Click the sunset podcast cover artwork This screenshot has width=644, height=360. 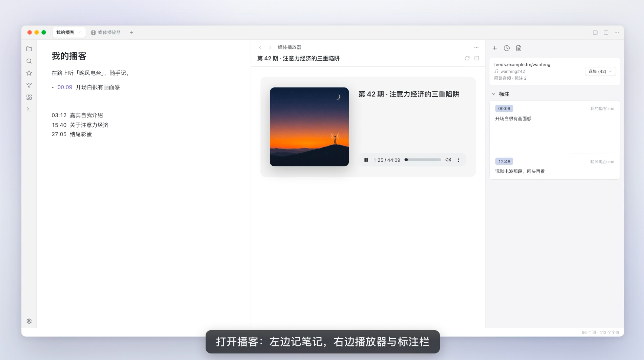[x=309, y=127]
